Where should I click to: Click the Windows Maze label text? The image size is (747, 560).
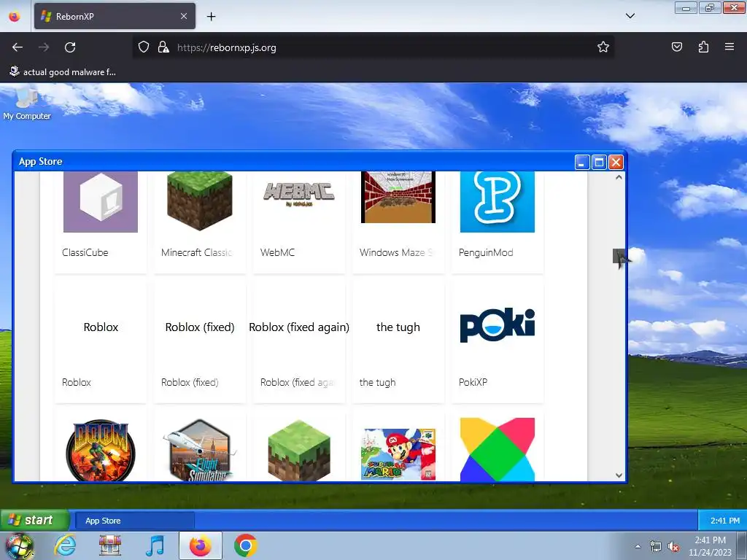tap(396, 252)
